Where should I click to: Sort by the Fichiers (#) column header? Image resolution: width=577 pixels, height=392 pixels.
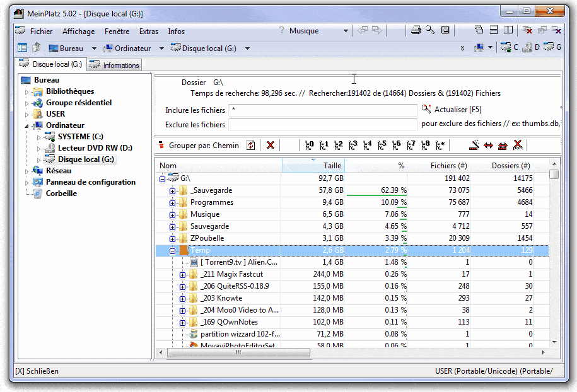[x=438, y=166]
